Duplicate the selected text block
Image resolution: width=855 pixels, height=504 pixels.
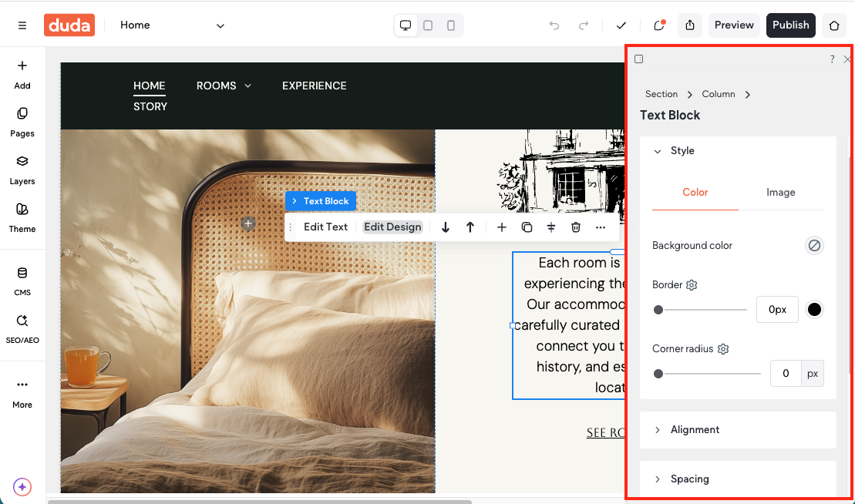click(527, 227)
